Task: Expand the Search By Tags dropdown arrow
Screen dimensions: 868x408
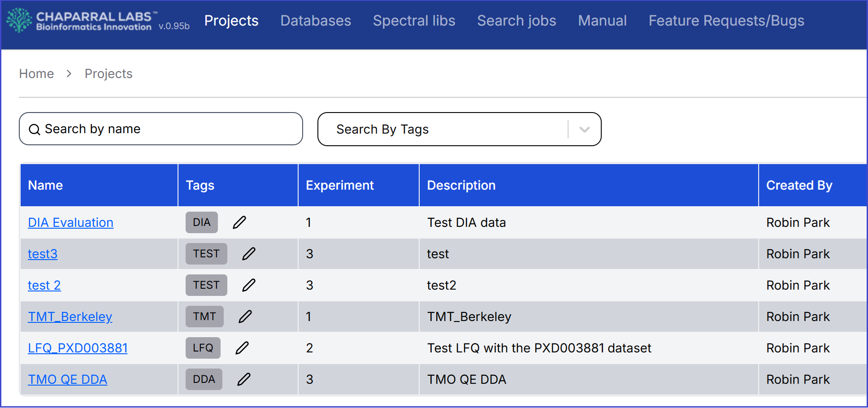Action: click(x=584, y=130)
